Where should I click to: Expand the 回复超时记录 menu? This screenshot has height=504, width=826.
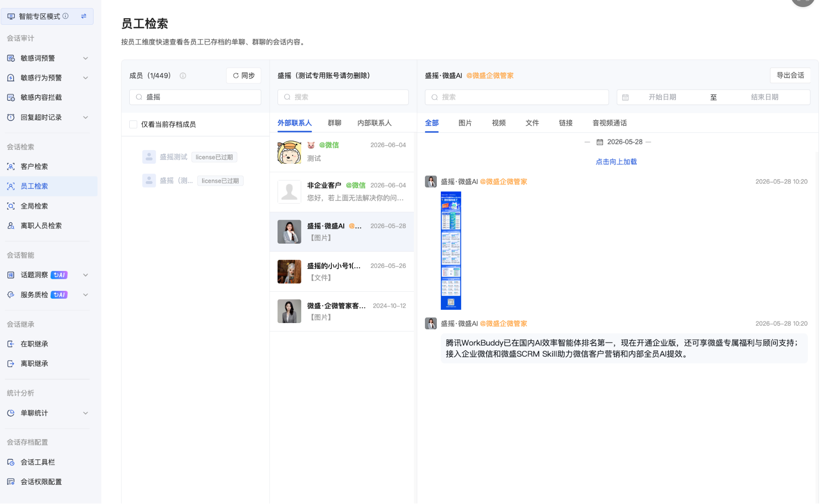(86, 117)
